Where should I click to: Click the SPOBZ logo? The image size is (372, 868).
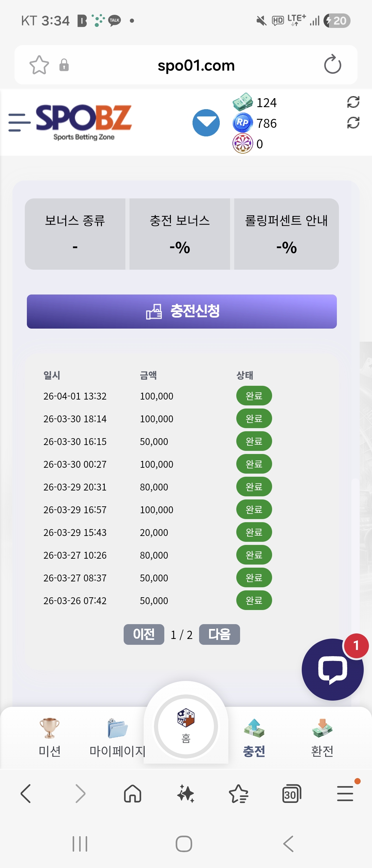pyautogui.click(x=84, y=122)
